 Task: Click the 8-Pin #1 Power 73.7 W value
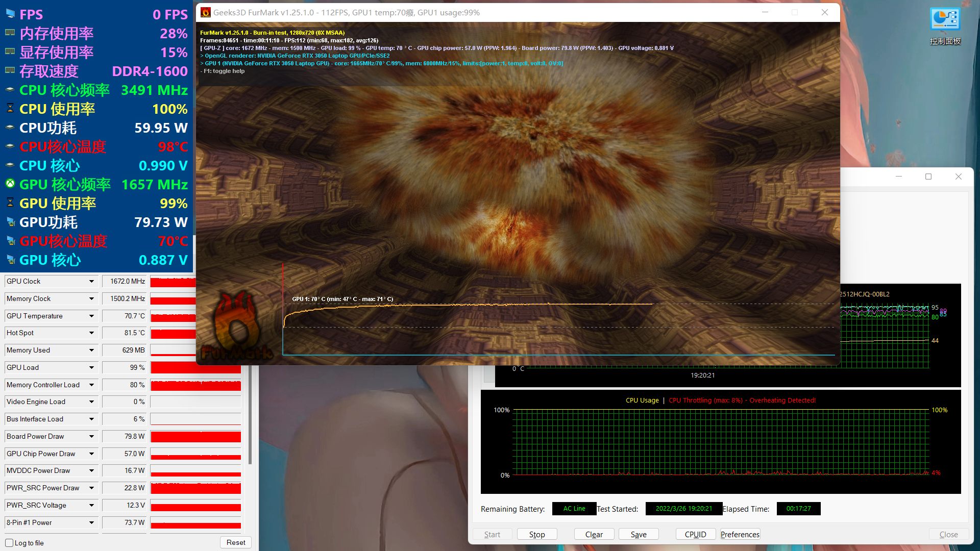coord(125,522)
